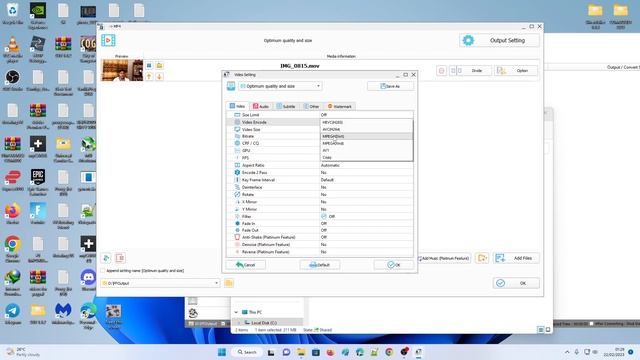
Task: Open Recycle Bin on the desktop
Action: tap(13, 13)
